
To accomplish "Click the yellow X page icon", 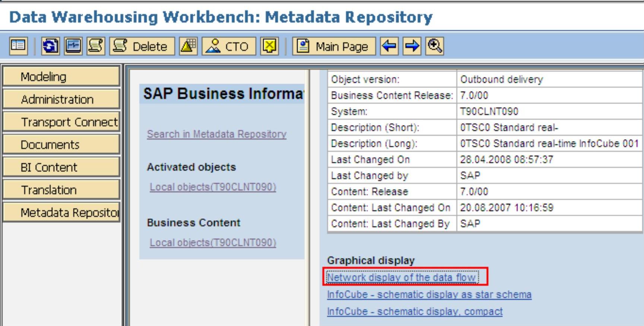I will pos(270,46).
